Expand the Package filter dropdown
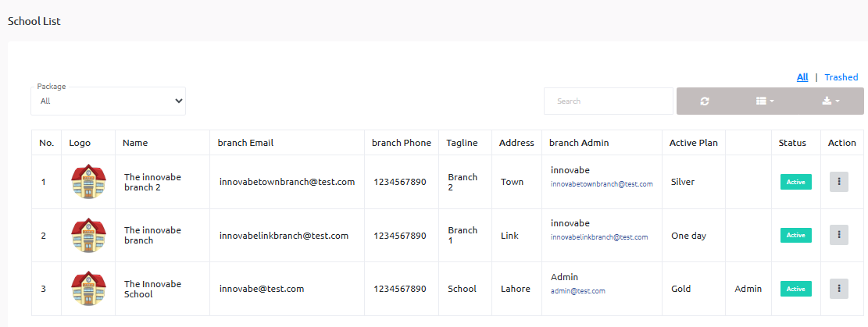 109,101
